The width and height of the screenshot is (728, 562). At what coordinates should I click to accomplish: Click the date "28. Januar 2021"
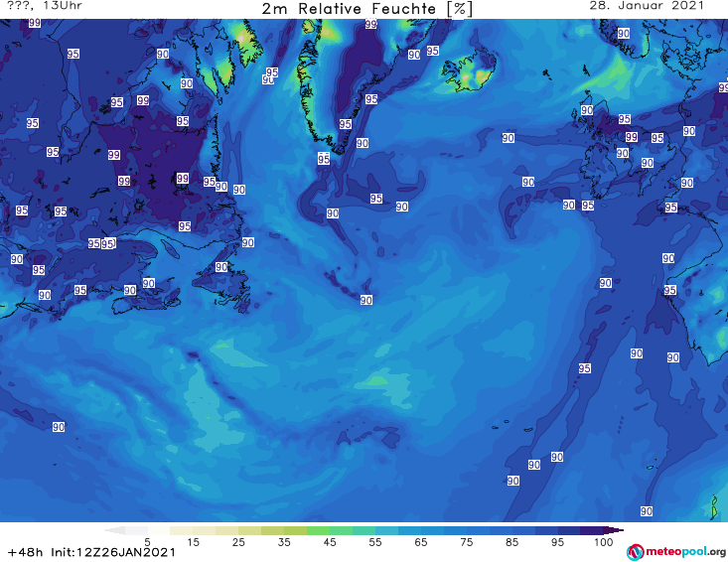(x=647, y=6)
